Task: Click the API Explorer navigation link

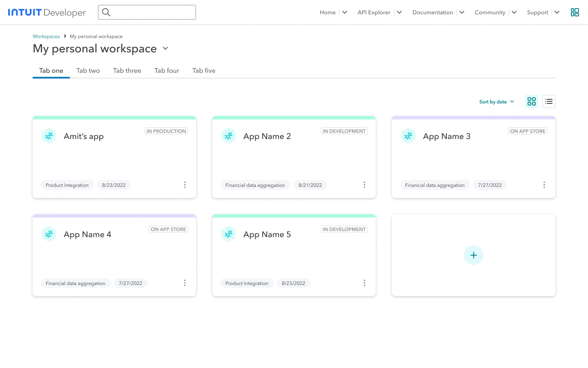Action: point(374,12)
